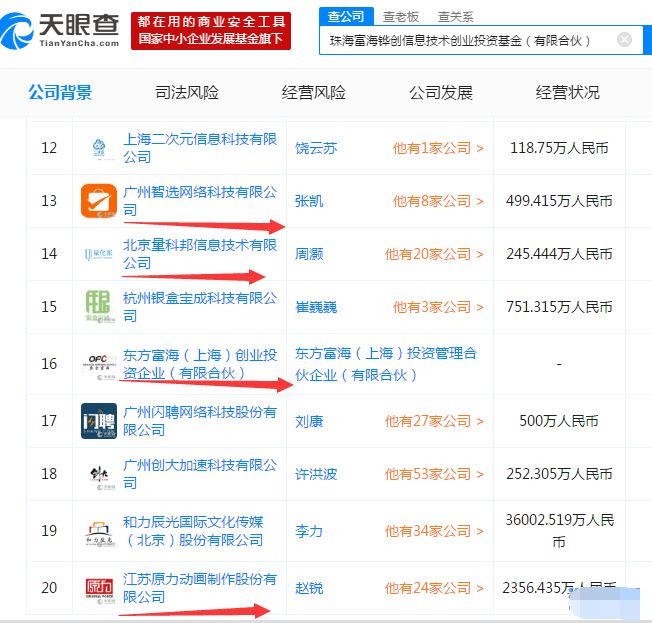Expand 他有20家公司 for 周灏
This screenshot has width=652, height=623.
(435, 254)
